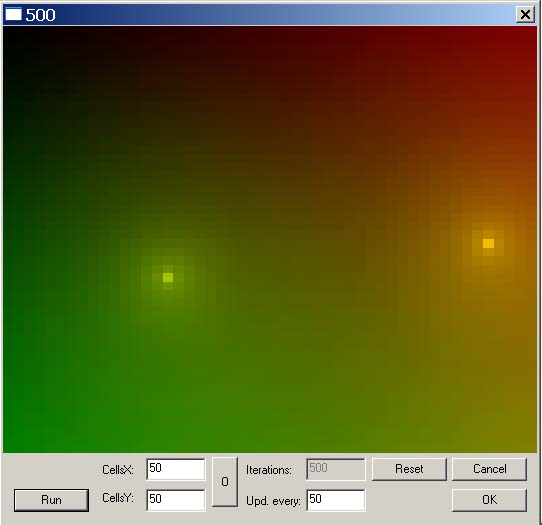Confirm with the OK button
The image size is (542, 525).
click(489, 500)
